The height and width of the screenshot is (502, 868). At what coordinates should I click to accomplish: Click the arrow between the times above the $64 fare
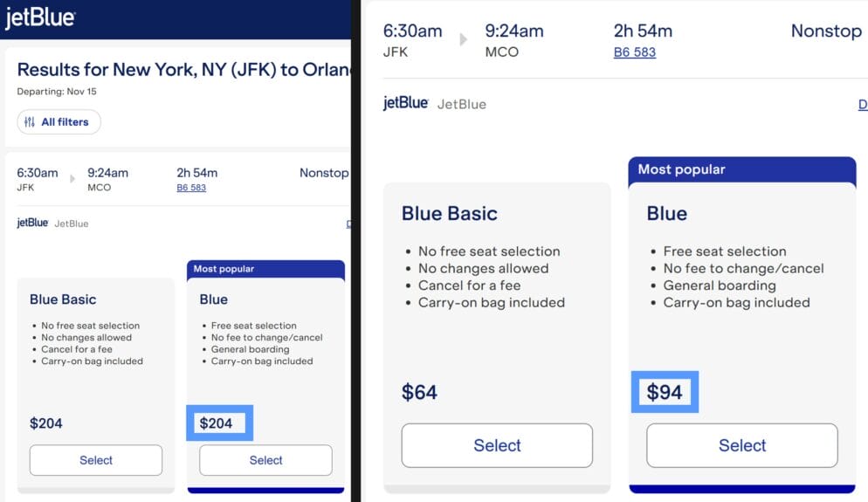click(464, 39)
